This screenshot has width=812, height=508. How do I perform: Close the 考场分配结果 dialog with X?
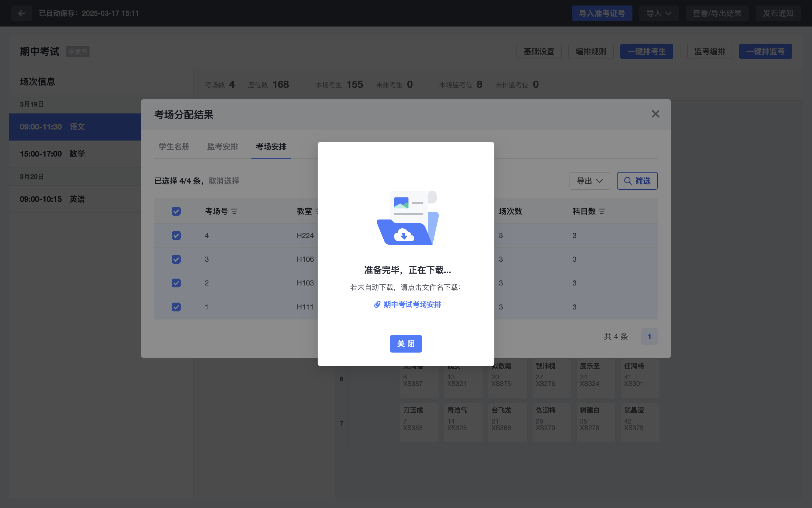coord(655,114)
